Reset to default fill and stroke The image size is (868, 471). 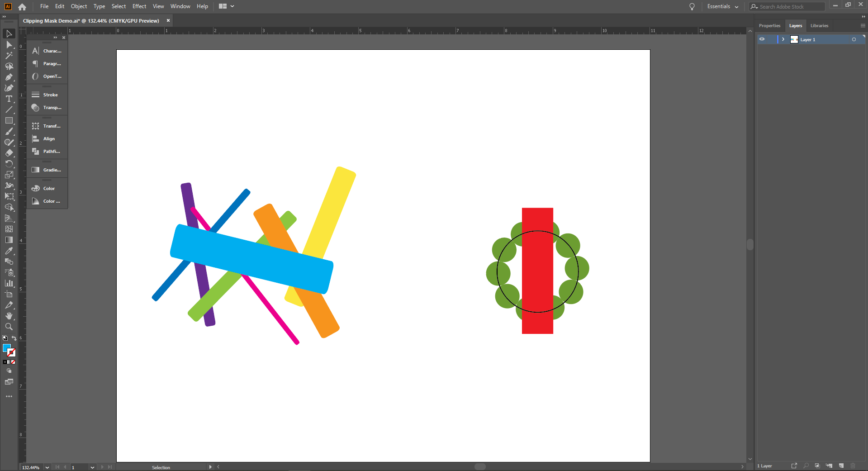tap(5, 338)
